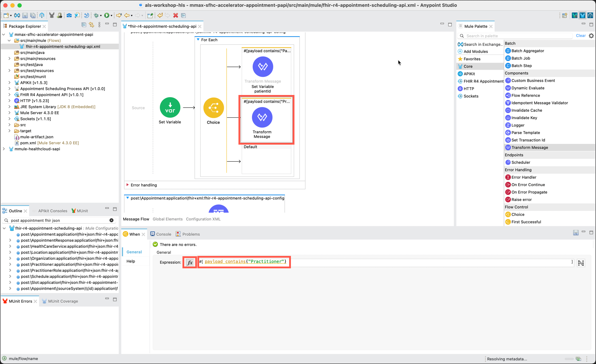The width and height of the screenshot is (596, 364).
Task: Select First Successful in palette
Action: (x=523, y=222)
